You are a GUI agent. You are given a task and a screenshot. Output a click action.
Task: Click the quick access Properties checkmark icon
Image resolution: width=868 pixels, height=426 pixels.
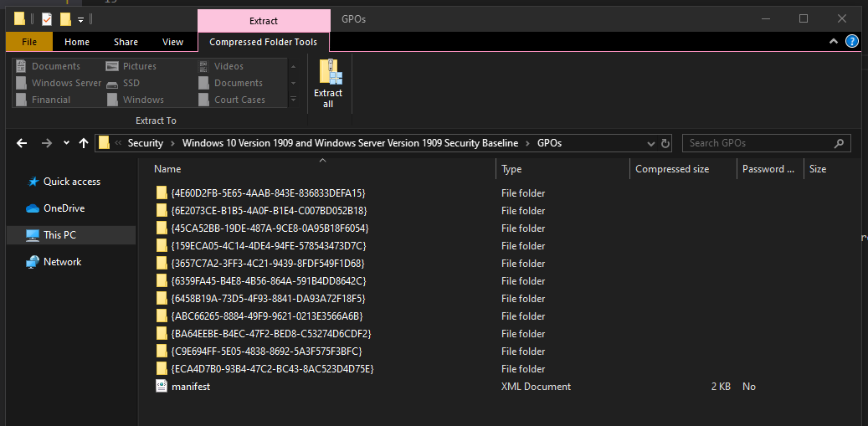(47, 19)
